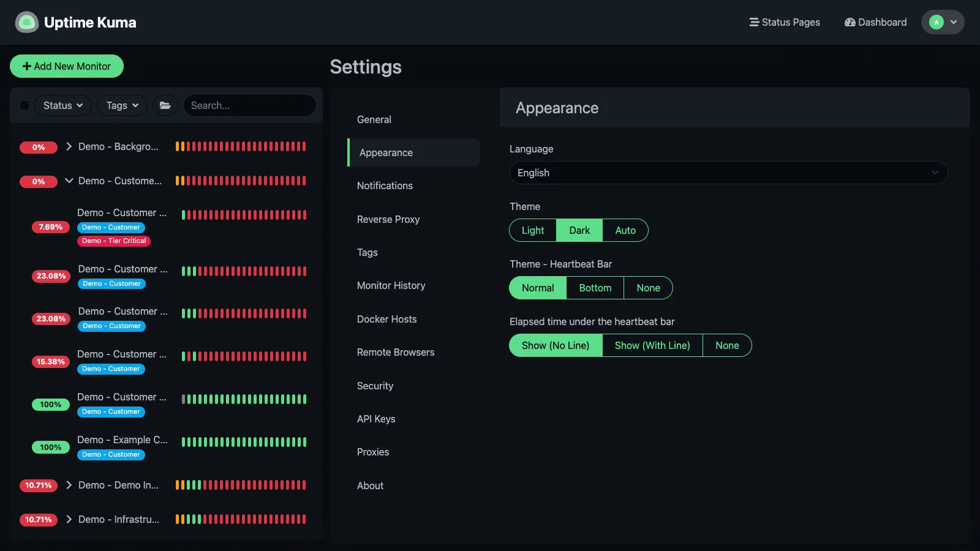Open the Tags filter dropdown
The width and height of the screenshot is (980, 551).
[123, 105]
